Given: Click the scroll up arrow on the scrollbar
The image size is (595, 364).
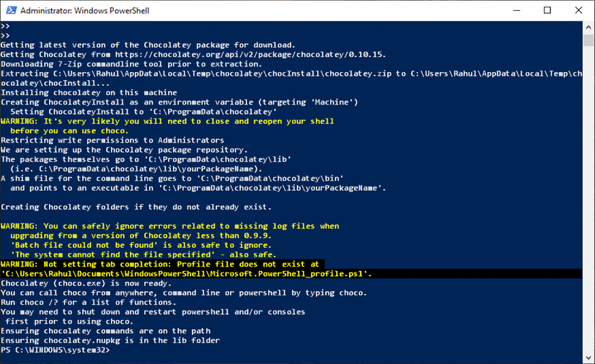Looking at the screenshot, I should tap(589, 27).
